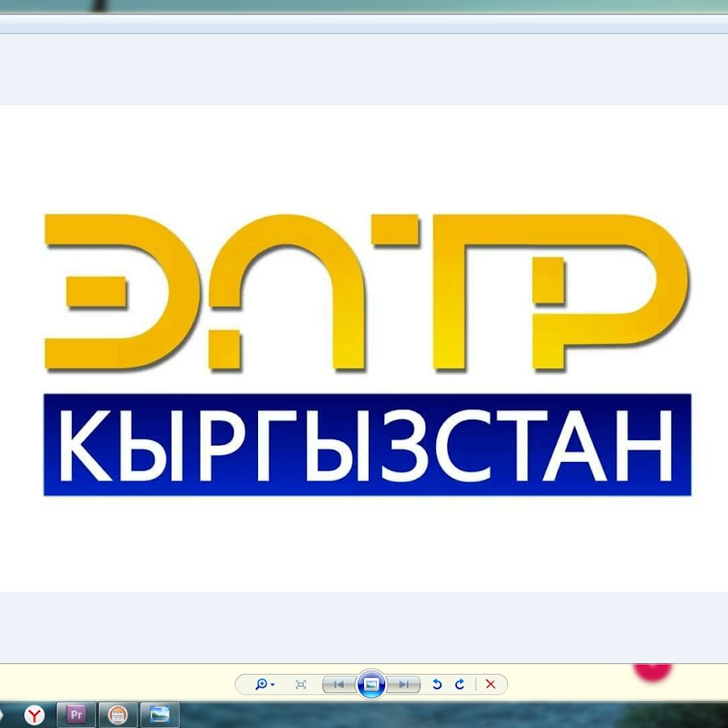The height and width of the screenshot is (728, 728).
Task: Delete the photo with red X
Action: coord(490,684)
